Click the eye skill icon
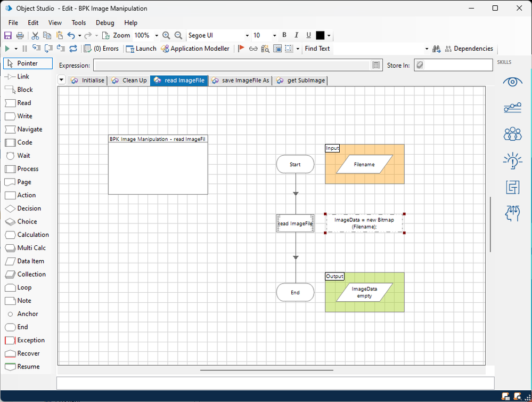 coord(512,82)
